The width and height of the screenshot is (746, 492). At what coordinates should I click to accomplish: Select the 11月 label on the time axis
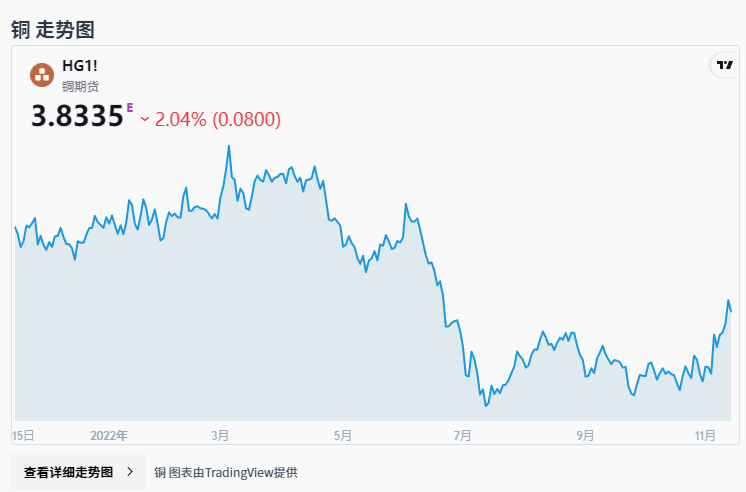coord(706,435)
